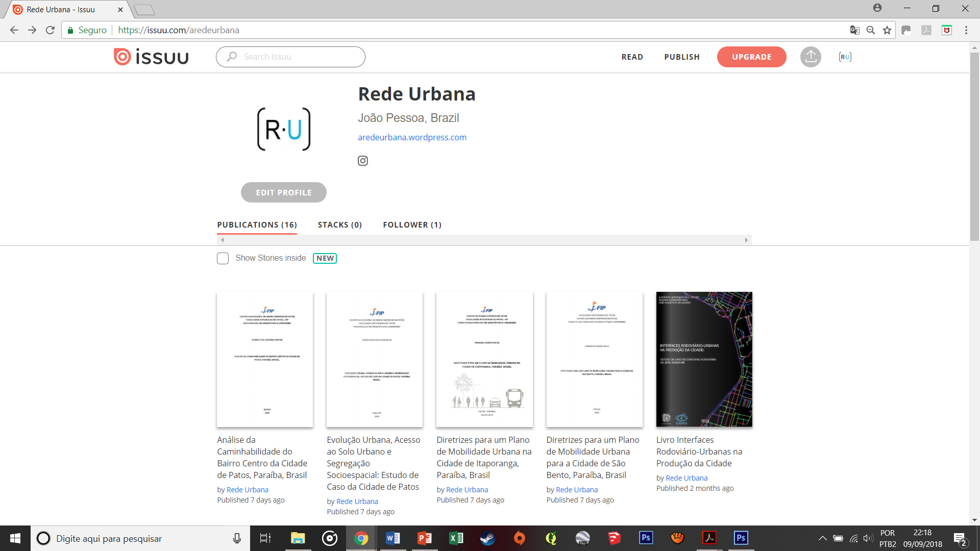Reload the page
The width and height of the screenshot is (980, 551).
coord(50,30)
